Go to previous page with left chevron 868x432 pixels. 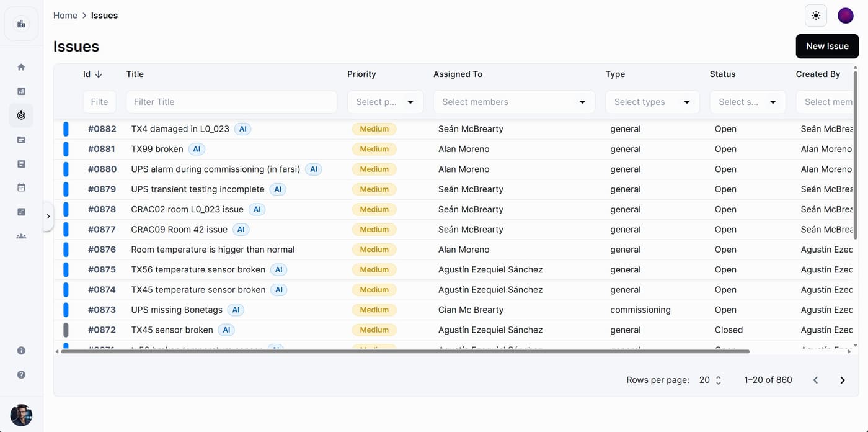(x=815, y=380)
